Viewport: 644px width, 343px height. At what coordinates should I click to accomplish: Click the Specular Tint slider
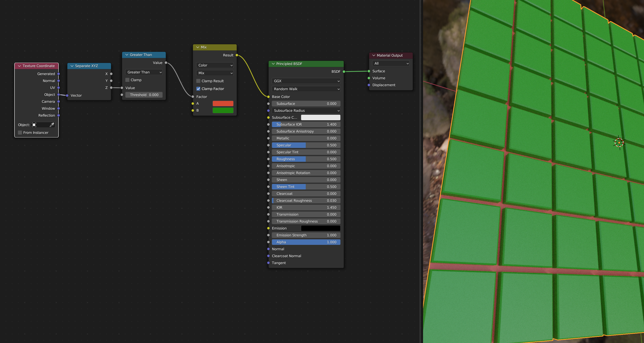click(x=306, y=152)
